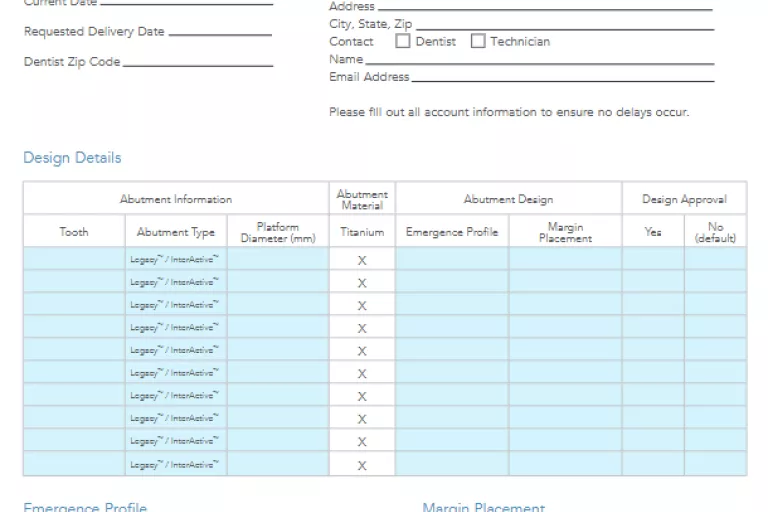768x512 pixels.
Task: Click the first row's Tooth cell
Action: click(74, 259)
